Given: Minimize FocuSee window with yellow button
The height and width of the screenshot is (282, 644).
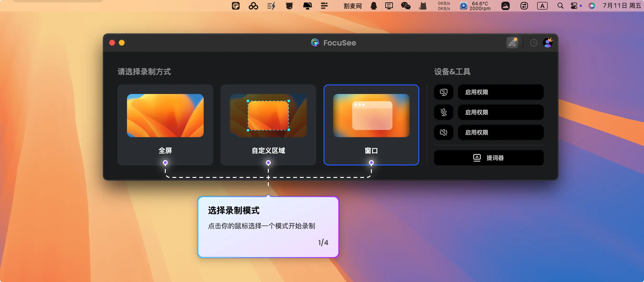Looking at the screenshot, I should 122,43.
